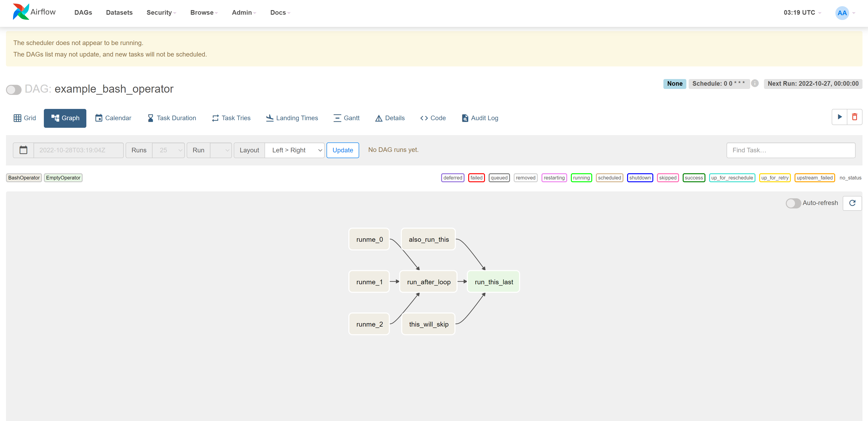Open the calendar date picker icon
The width and height of the screenshot is (868, 421).
point(23,150)
